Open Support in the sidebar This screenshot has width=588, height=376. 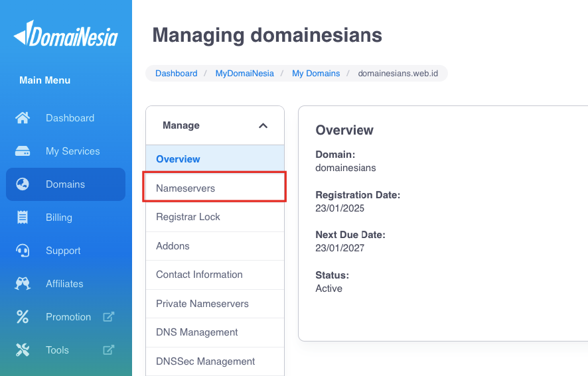pos(66,251)
